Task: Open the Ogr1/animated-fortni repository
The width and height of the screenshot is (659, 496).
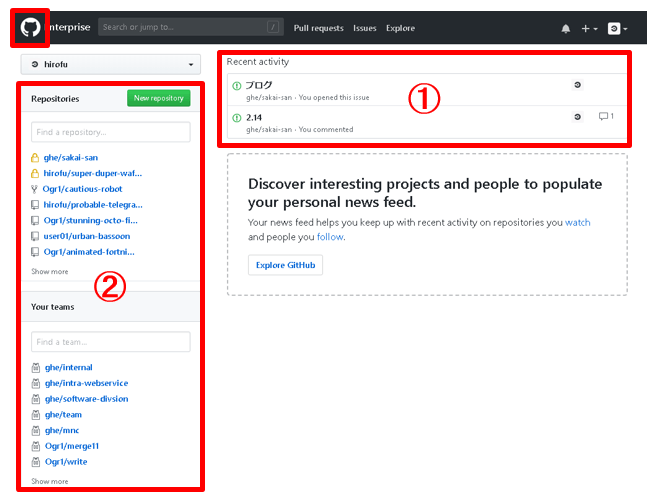Action: 89,252
